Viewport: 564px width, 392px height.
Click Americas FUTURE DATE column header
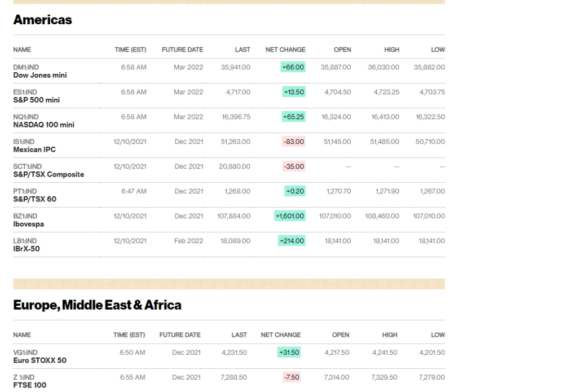click(182, 50)
